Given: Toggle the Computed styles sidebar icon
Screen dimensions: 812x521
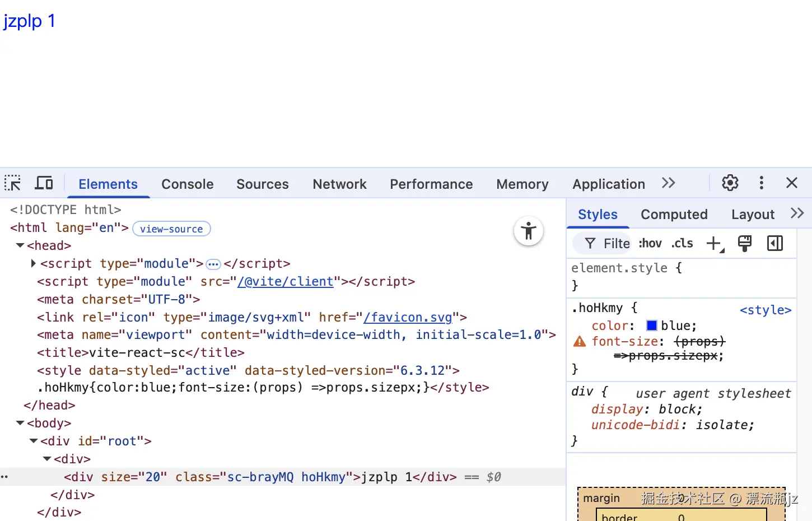Looking at the screenshot, I should tap(775, 243).
